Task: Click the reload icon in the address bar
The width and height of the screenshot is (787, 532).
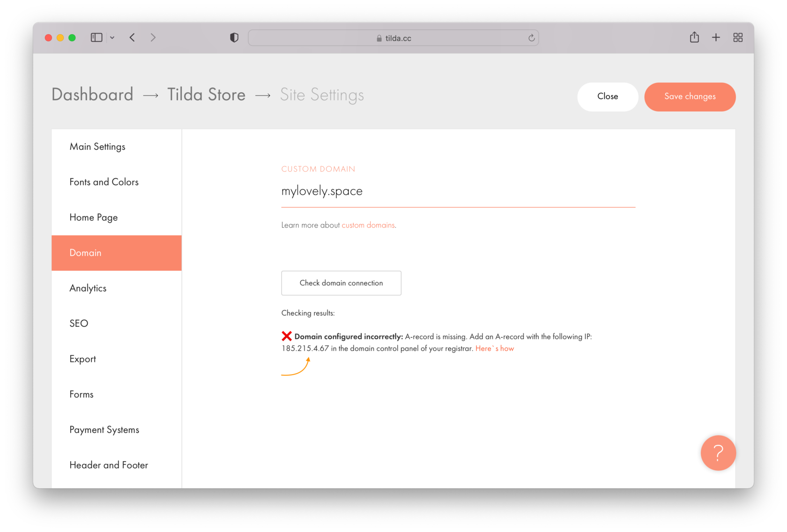Action: pyautogui.click(x=531, y=37)
